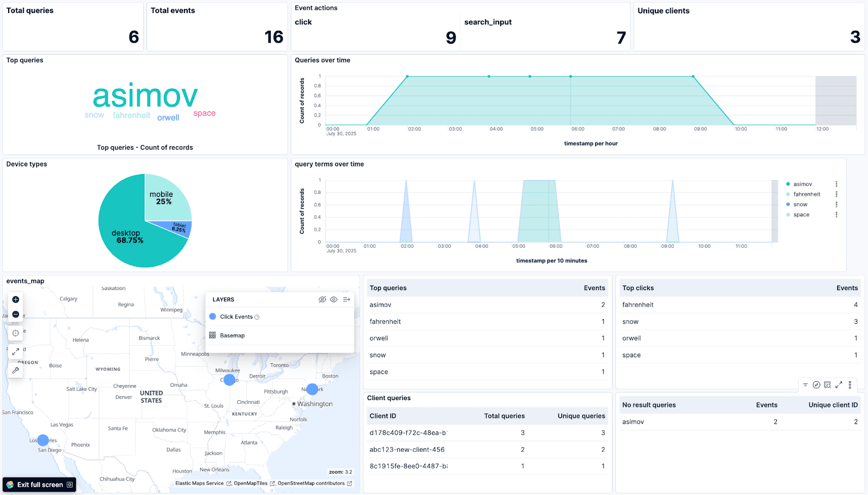This screenshot has height=495, width=868.
Task: Maximize the No result queries panel
Action: point(839,385)
